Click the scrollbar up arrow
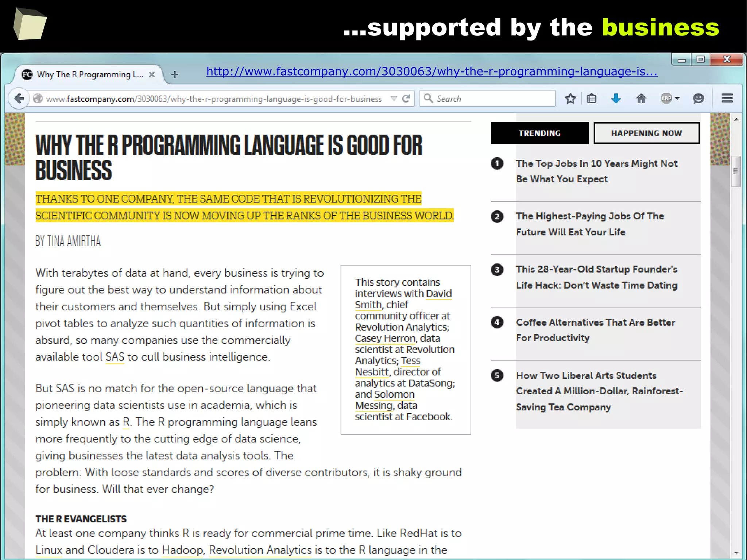The image size is (747, 560). pos(736,119)
